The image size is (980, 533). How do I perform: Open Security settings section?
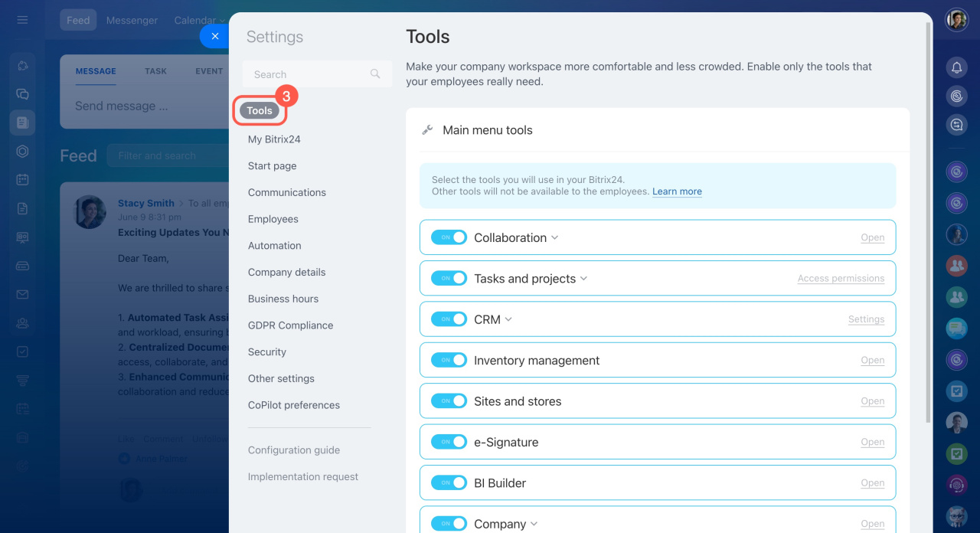[x=267, y=352]
